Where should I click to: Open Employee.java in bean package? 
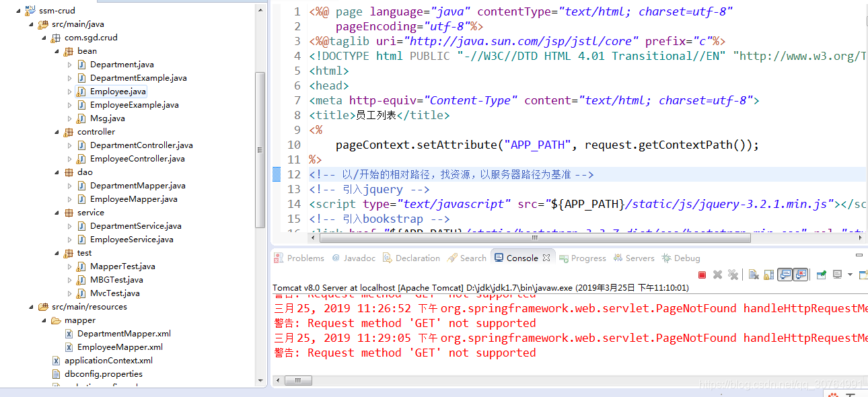(118, 92)
